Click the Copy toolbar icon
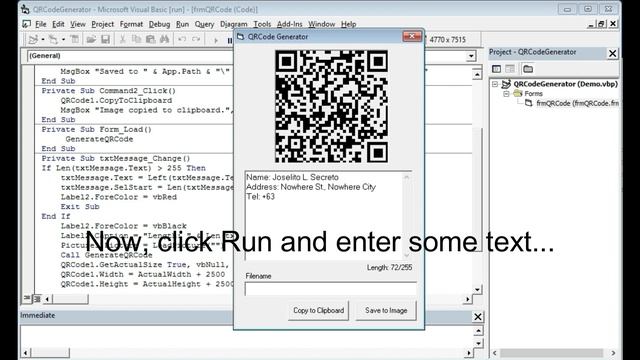640x360 pixels. tap(136, 39)
